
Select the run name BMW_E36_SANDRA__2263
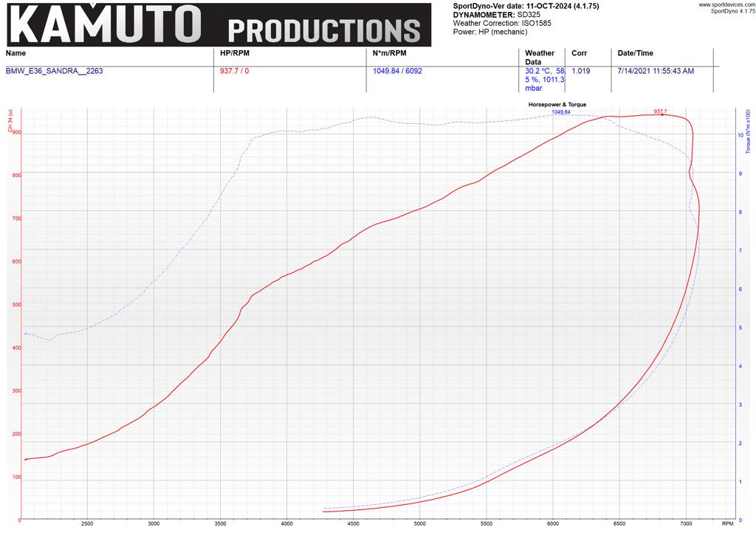coord(54,71)
